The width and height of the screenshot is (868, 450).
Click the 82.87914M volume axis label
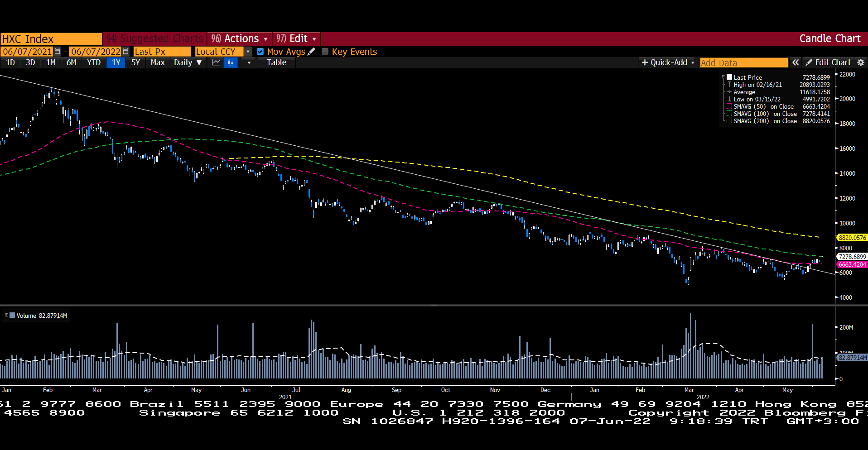click(x=852, y=358)
